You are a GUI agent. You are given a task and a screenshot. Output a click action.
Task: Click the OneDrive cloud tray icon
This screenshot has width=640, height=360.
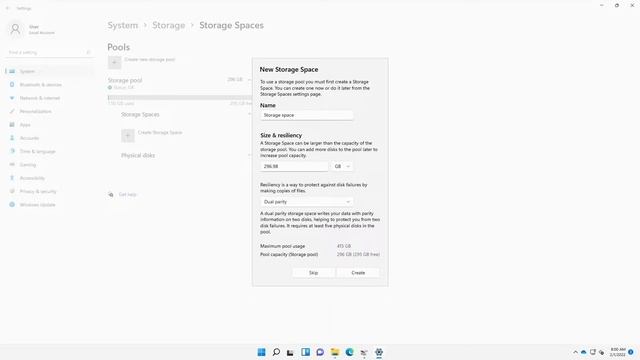click(x=584, y=352)
